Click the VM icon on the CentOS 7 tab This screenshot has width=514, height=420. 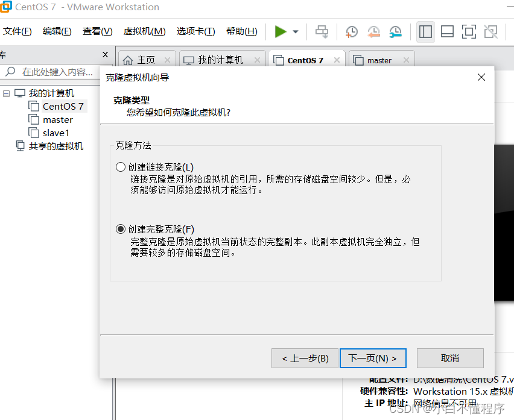click(279, 60)
